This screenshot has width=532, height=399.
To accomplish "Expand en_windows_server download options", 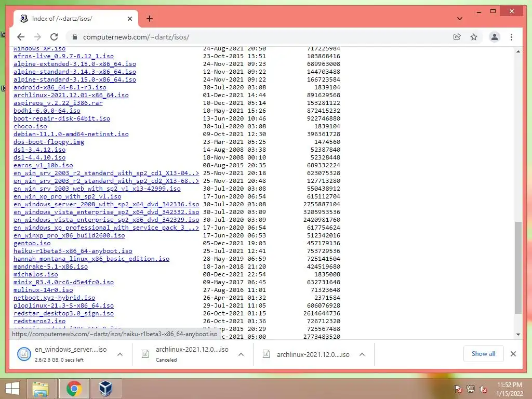I will pos(120,354).
